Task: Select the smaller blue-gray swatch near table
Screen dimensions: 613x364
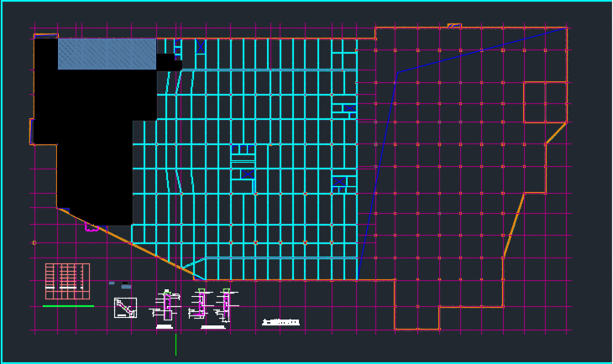Action: point(112,283)
